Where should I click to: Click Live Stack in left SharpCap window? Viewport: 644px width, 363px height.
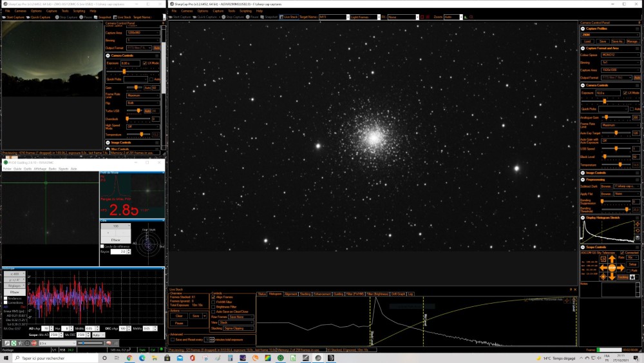(122, 17)
